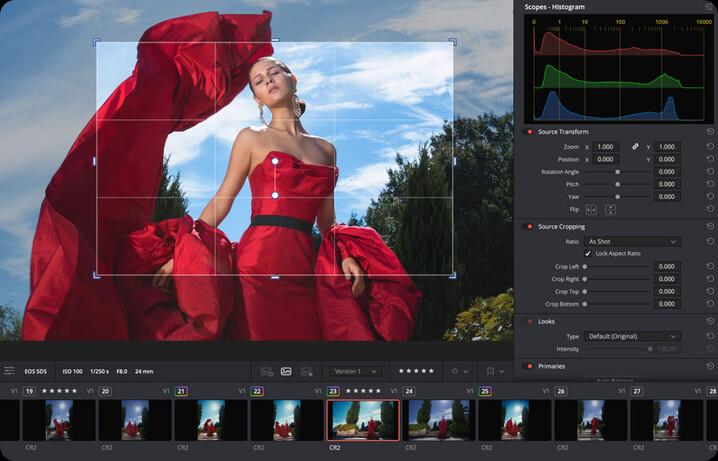Viewport: 718px width, 461px height.
Task: Flip the image horizontally
Action: (x=591, y=210)
